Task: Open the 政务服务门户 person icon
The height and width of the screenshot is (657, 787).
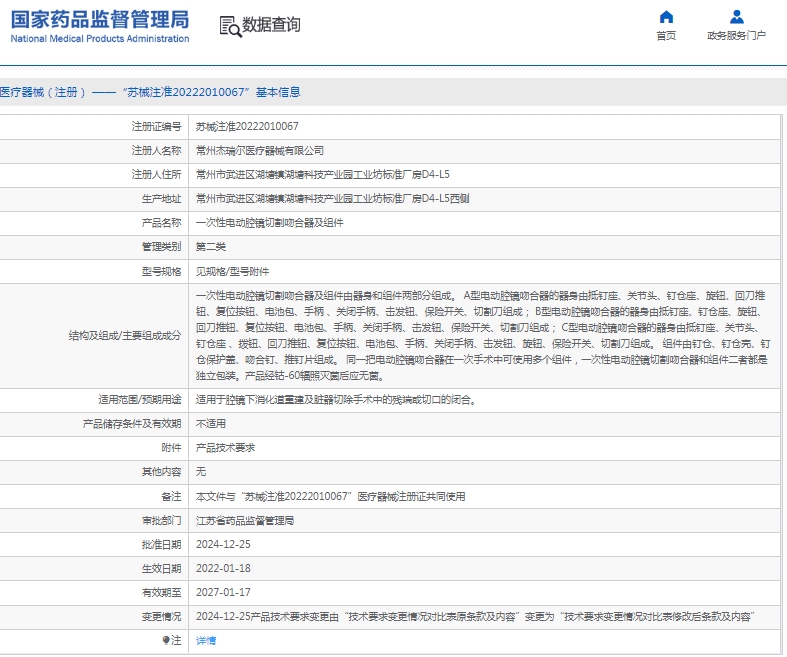Action: (x=736, y=17)
